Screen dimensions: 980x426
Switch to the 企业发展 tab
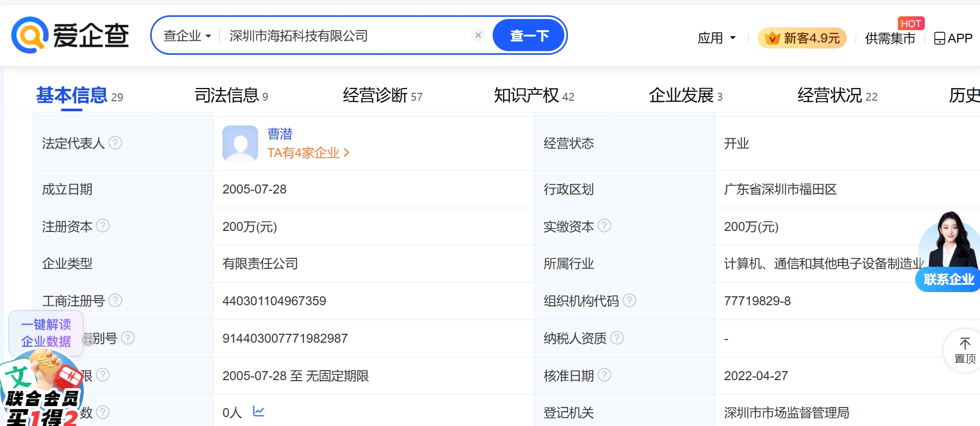[685, 95]
